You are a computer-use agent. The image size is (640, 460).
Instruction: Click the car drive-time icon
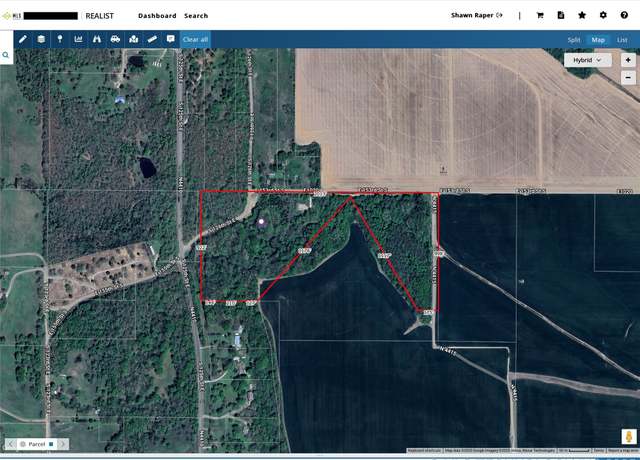click(x=116, y=39)
